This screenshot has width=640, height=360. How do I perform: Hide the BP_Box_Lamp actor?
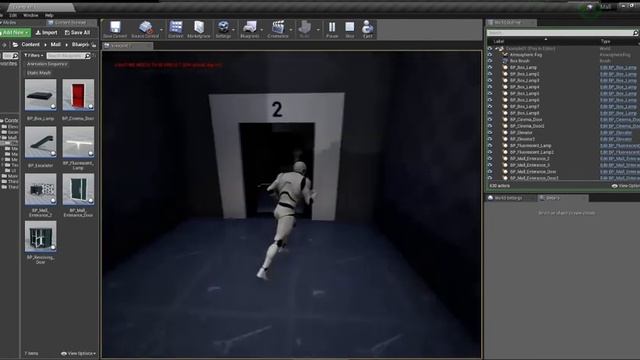(x=490, y=67)
